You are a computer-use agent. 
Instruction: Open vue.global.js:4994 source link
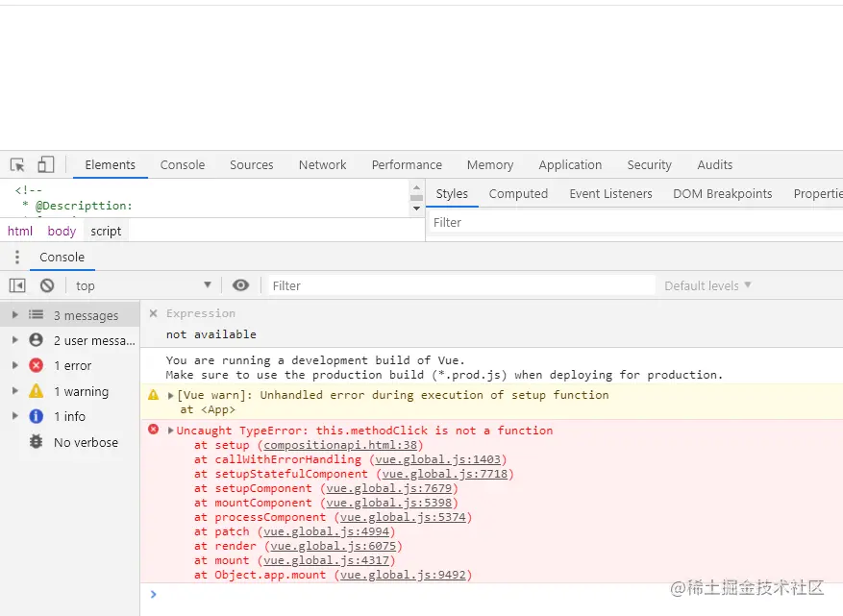pos(327,531)
